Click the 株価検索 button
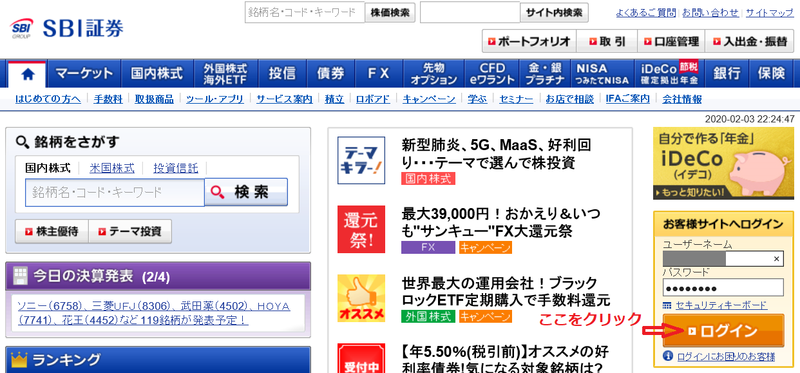Screen dimensions: 800x373 pyautogui.click(x=390, y=13)
